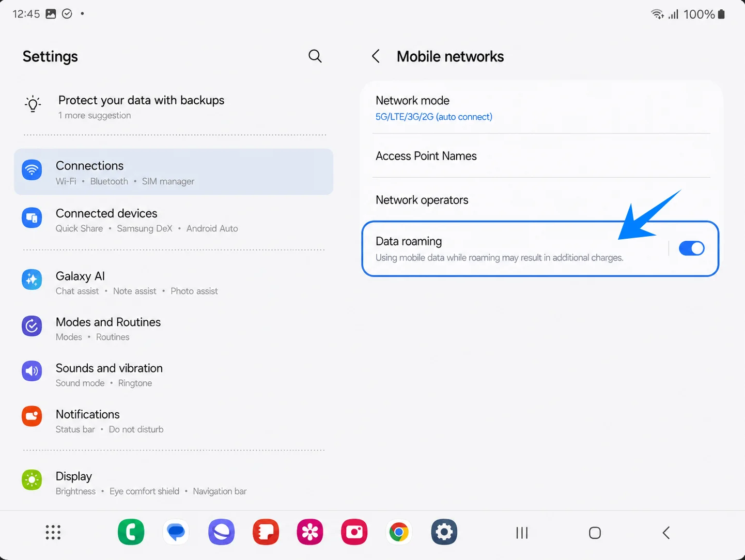The height and width of the screenshot is (560, 745).
Task: Tap the Galaxy AI sparkle icon
Action: click(x=32, y=279)
